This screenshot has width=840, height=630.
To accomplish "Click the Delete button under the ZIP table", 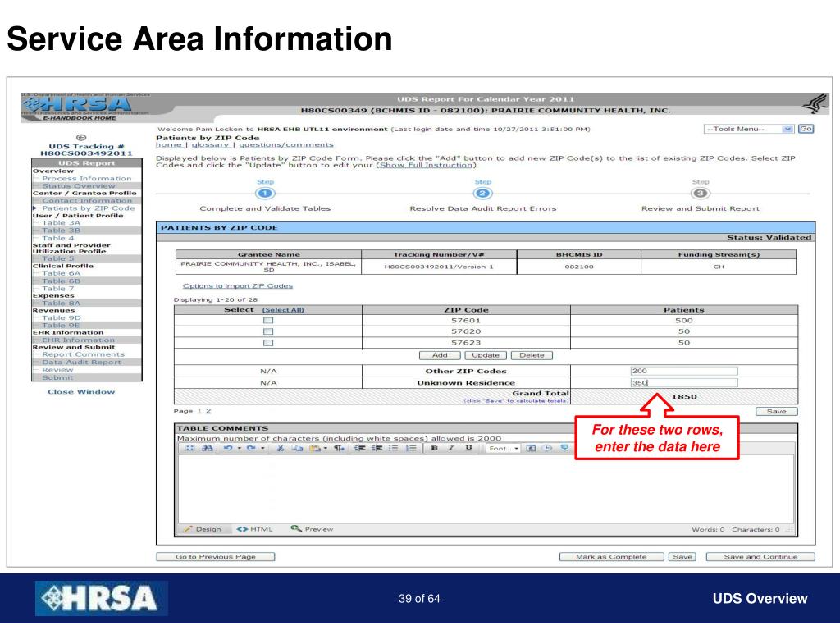I will (532, 355).
